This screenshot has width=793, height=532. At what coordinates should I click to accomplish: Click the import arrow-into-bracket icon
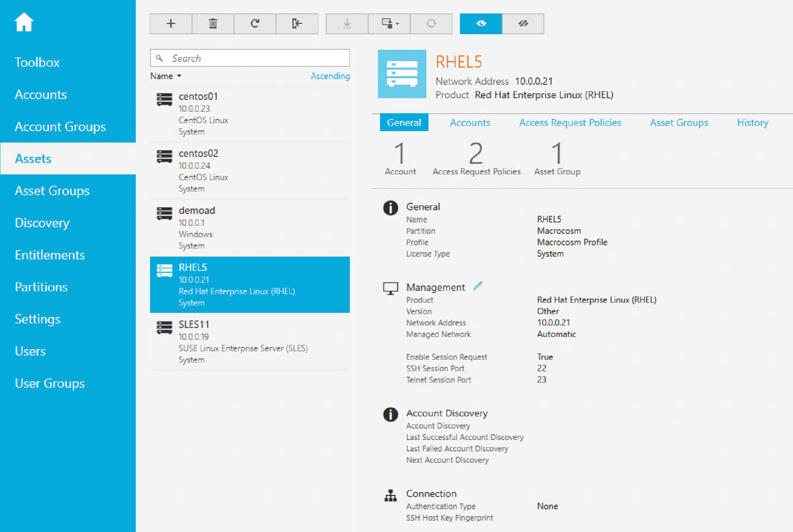click(297, 24)
